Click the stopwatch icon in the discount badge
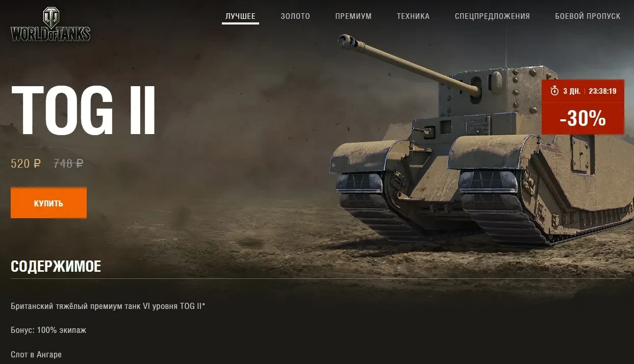 (554, 91)
